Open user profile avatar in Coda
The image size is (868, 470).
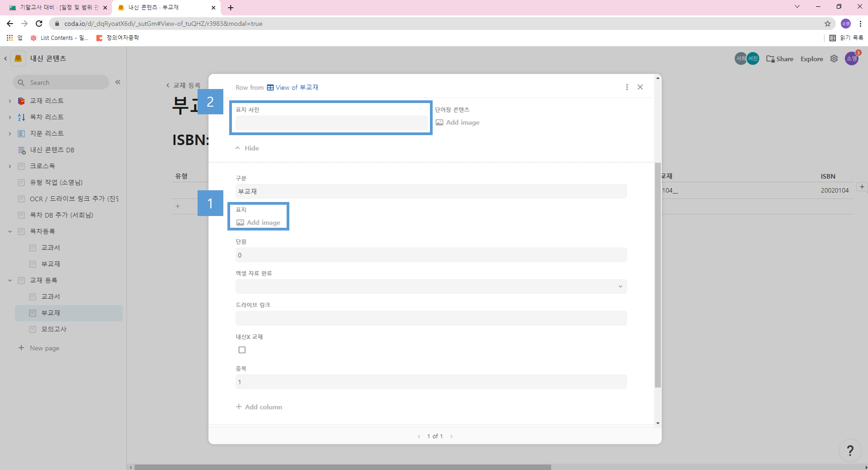pyautogui.click(x=852, y=59)
